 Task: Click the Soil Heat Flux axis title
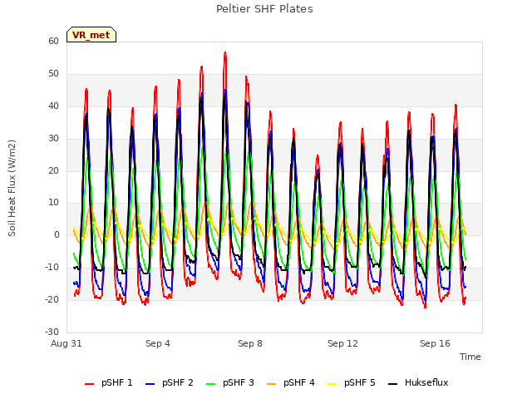coord(12,188)
